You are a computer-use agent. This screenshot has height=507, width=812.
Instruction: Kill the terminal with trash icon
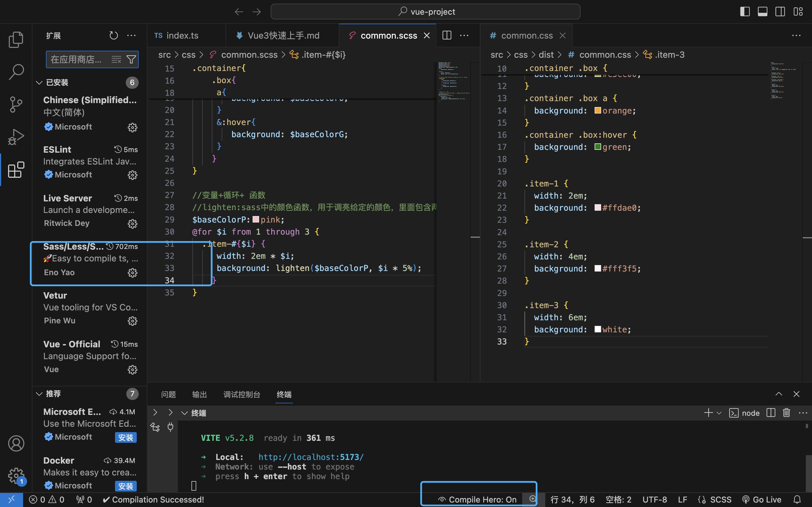787,413
